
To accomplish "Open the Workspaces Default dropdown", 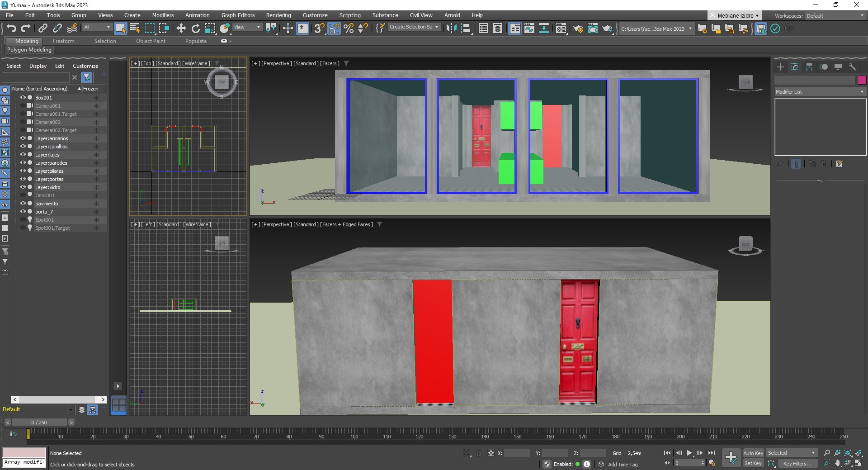I will [835, 16].
